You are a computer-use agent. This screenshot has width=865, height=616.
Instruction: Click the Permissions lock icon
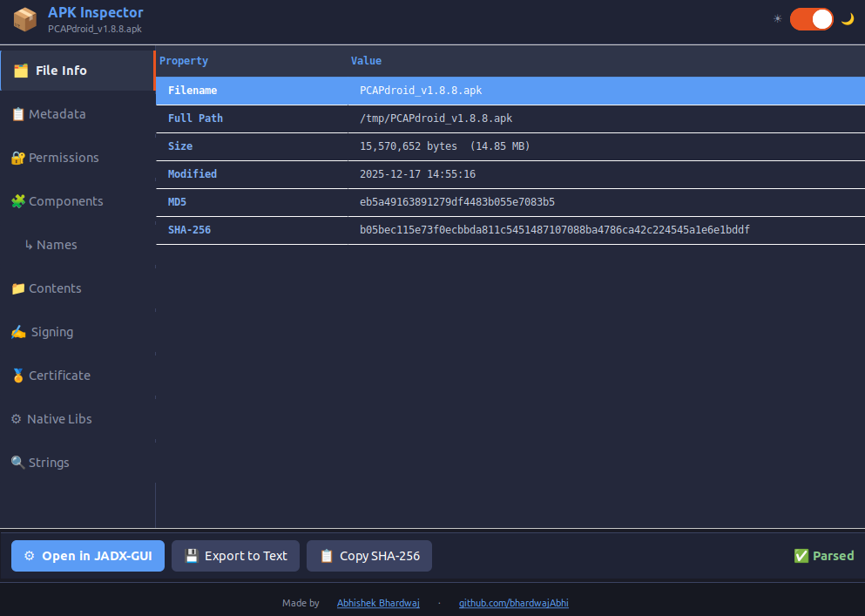[x=18, y=158]
